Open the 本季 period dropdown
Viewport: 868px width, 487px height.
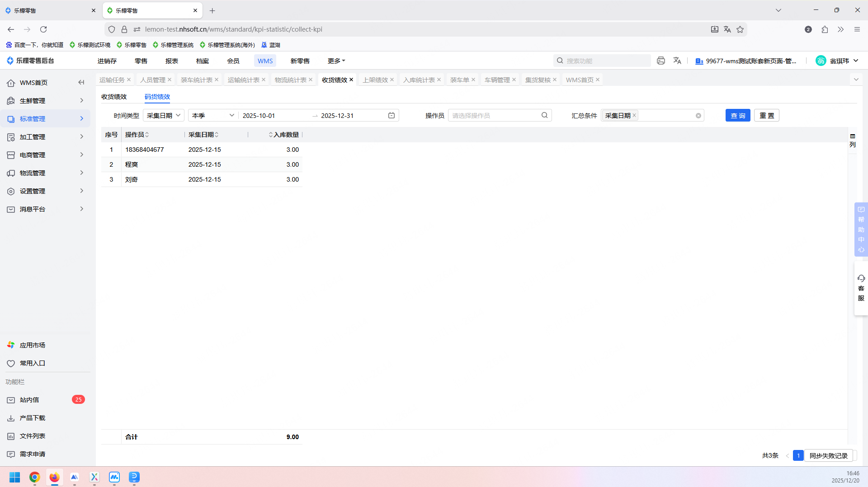tap(213, 116)
